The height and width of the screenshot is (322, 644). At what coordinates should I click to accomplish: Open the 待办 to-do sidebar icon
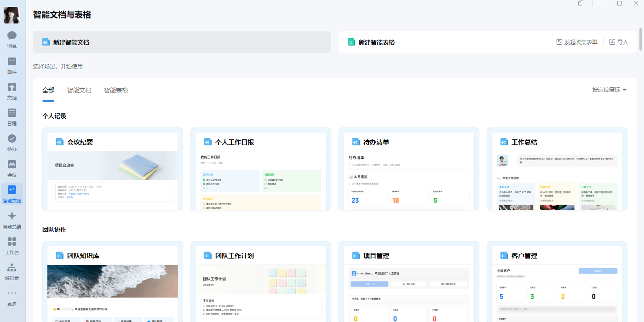pyautogui.click(x=12, y=143)
